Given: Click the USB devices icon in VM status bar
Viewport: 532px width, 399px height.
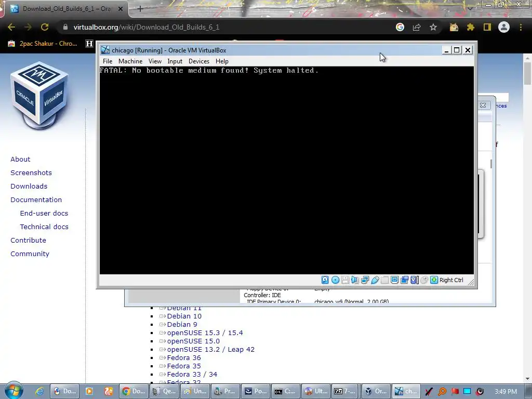Looking at the screenshot, I should pyautogui.click(x=375, y=280).
